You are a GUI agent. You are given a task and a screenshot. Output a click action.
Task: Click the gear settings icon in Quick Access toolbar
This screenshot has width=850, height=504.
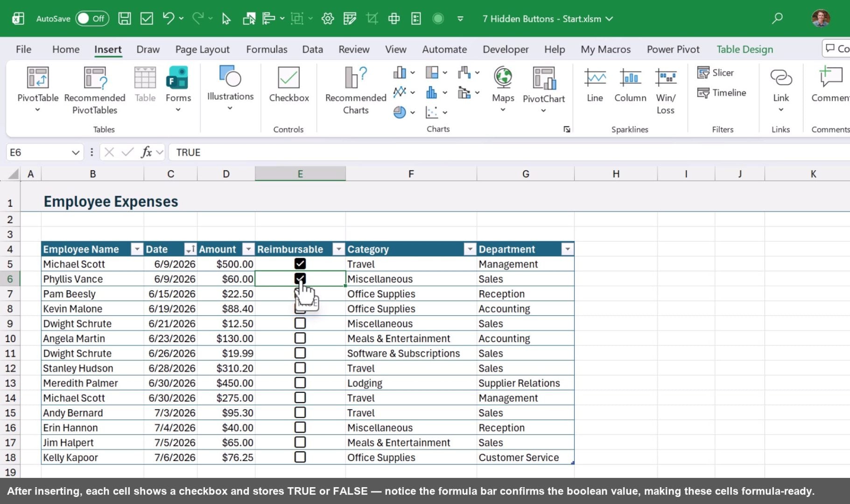328,19
